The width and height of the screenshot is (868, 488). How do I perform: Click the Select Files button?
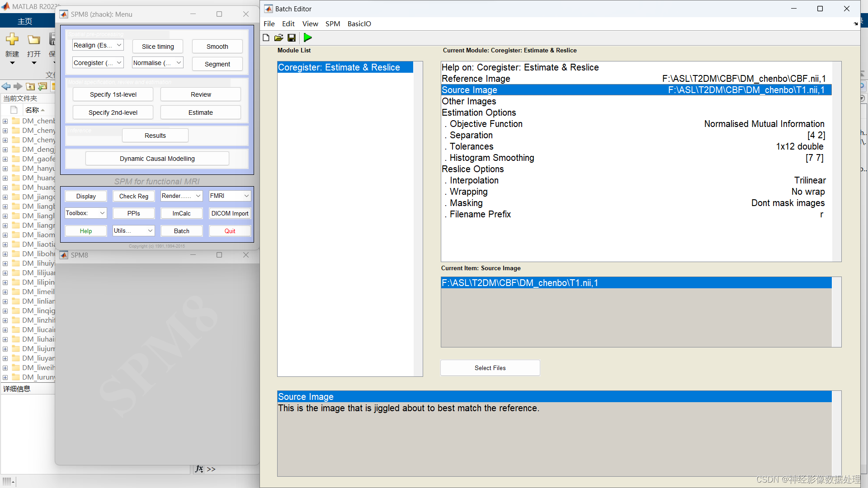click(490, 368)
